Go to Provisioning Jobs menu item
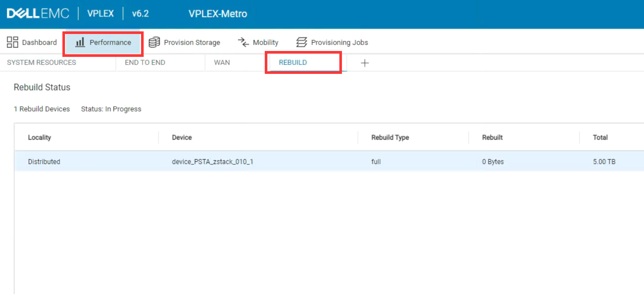This screenshot has width=644, height=294. pyautogui.click(x=339, y=42)
